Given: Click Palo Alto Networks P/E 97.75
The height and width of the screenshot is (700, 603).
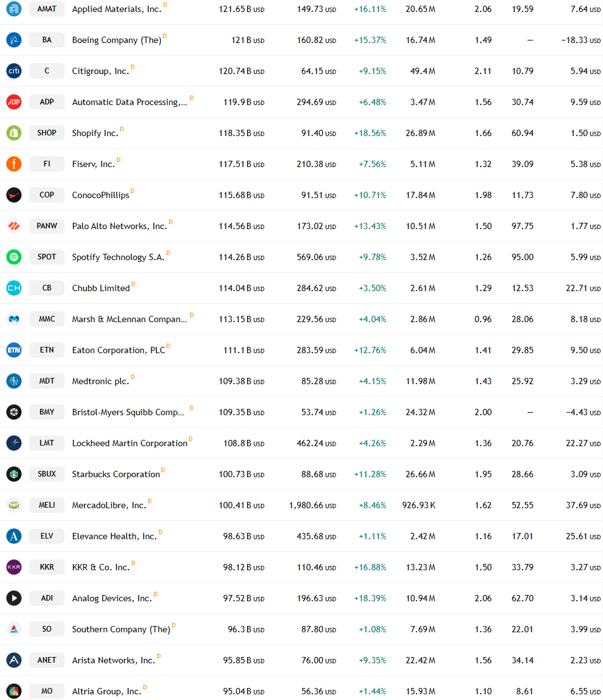Looking at the screenshot, I should coord(522,227).
